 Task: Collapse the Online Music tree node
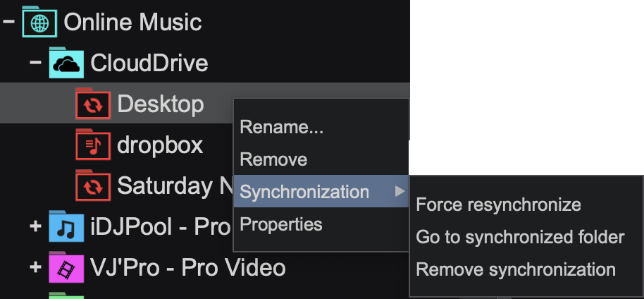coord(8,22)
